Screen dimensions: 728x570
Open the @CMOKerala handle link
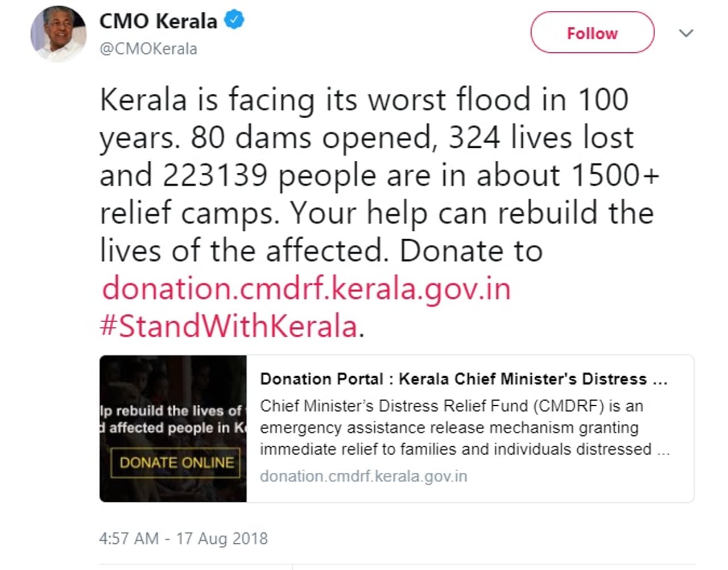(x=148, y=49)
